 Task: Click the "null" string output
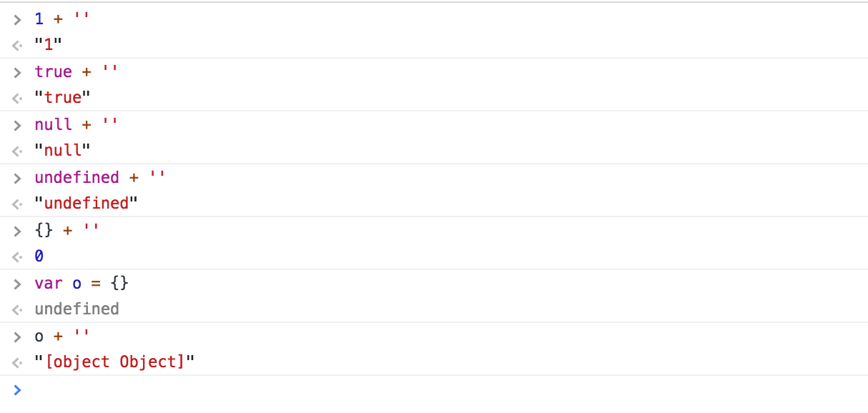(63, 151)
